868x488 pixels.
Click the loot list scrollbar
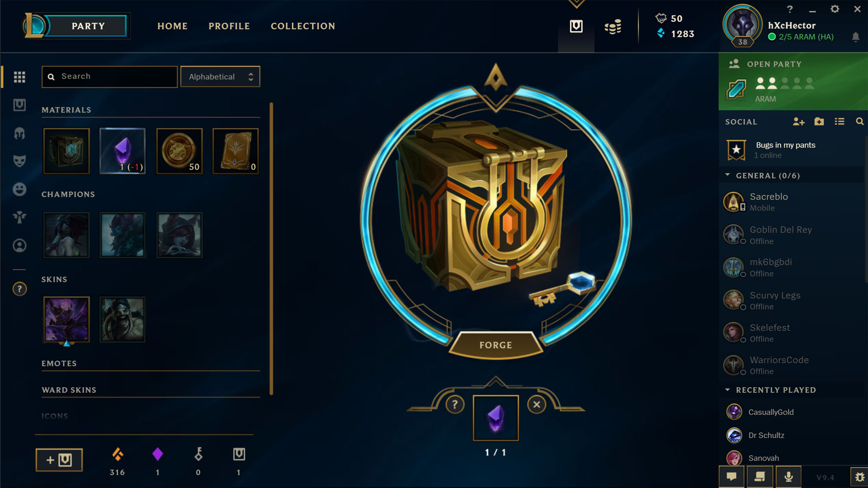[271, 249]
